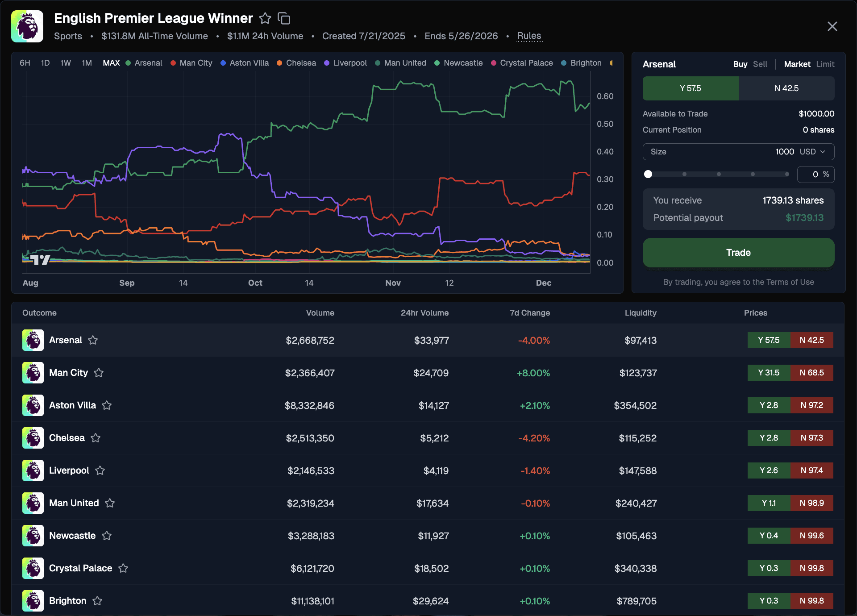
Task: Switch order type to Limit
Action: [825, 64]
